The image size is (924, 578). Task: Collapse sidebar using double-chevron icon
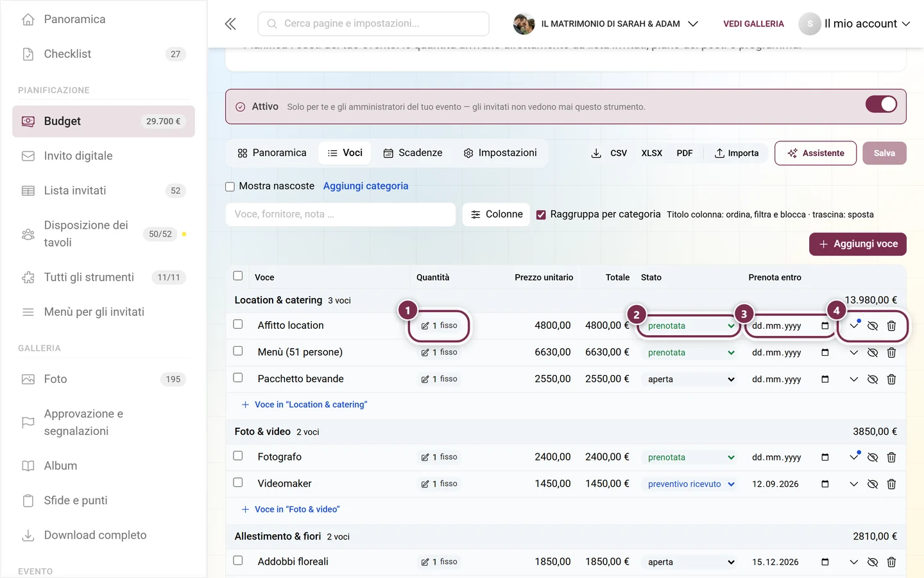click(230, 24)
